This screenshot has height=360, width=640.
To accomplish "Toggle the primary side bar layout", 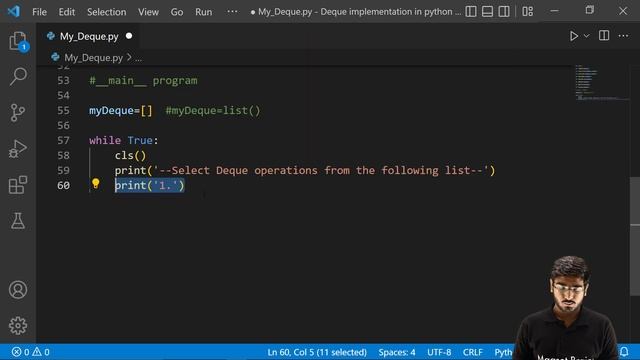I will click(471, 11).
